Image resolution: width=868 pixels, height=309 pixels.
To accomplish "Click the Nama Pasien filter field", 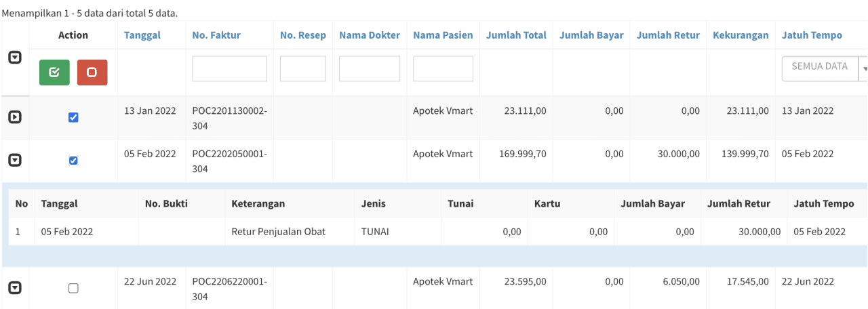I will pyautogui.click(x=443, y=68).
